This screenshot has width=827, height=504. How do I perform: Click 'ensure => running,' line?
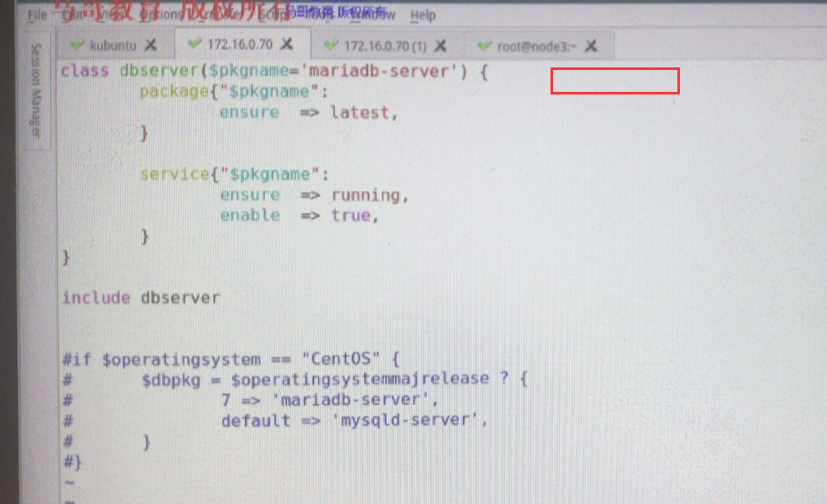314,195
